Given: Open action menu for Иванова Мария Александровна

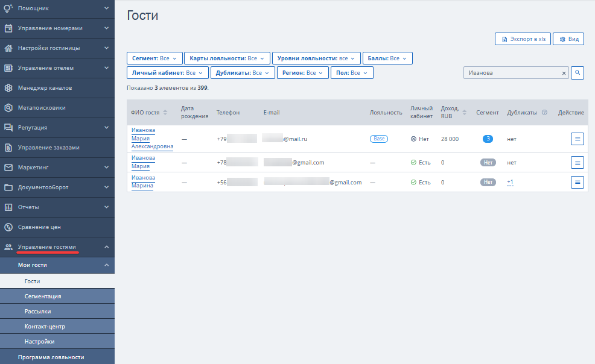Looking at the screenshot, I should (x=577, y=139).
